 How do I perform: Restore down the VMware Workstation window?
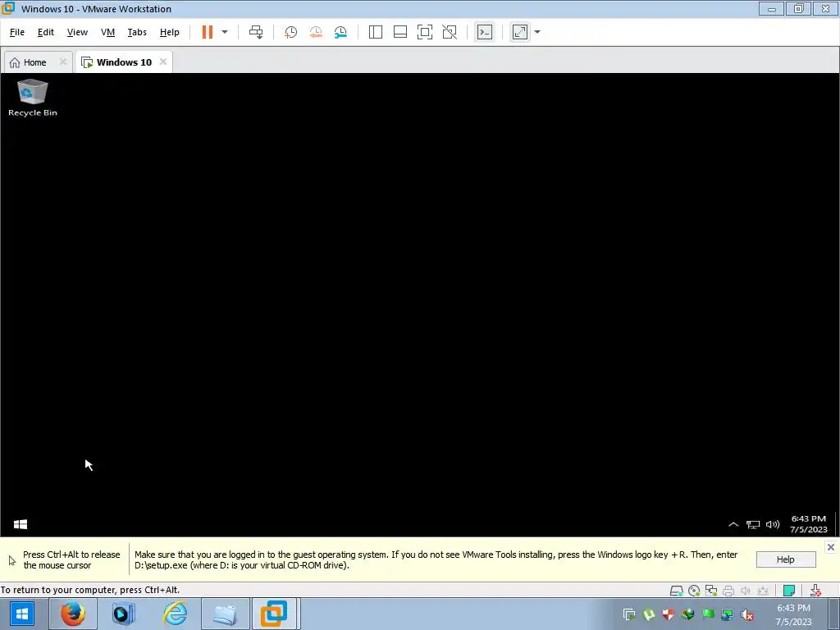798,8
